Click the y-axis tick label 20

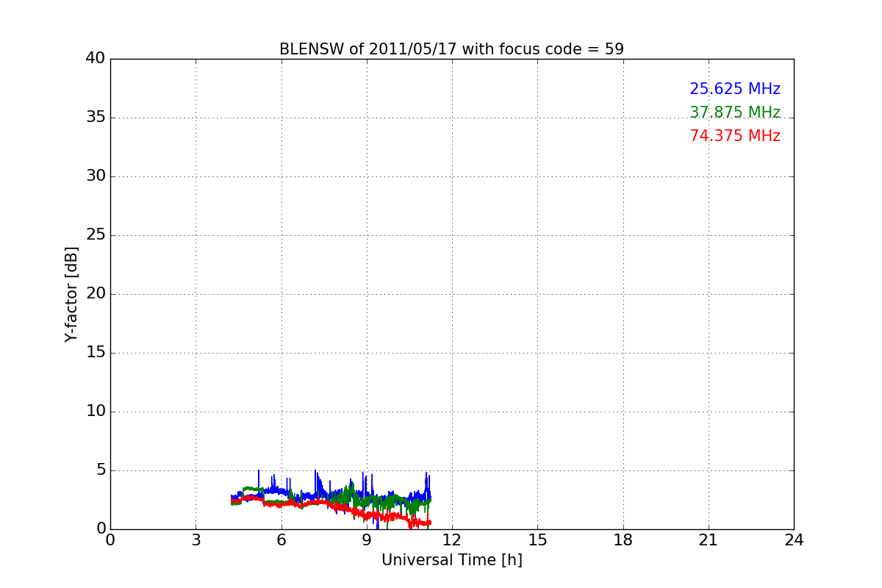coord(96,294)
